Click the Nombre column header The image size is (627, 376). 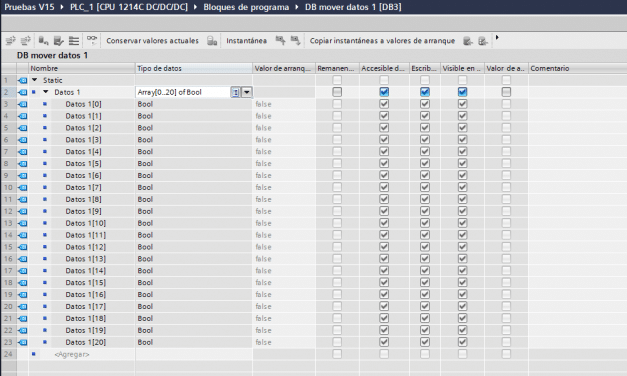82,68
